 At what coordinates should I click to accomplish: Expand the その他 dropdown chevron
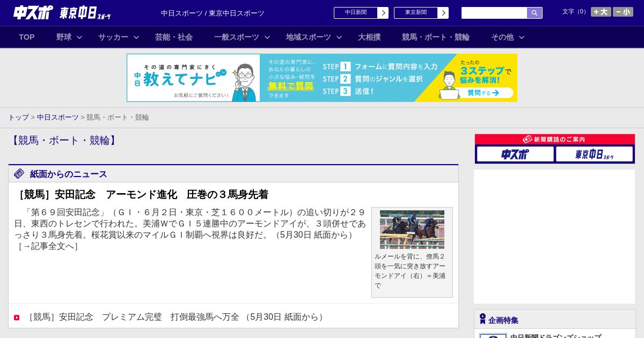point(522,37)
